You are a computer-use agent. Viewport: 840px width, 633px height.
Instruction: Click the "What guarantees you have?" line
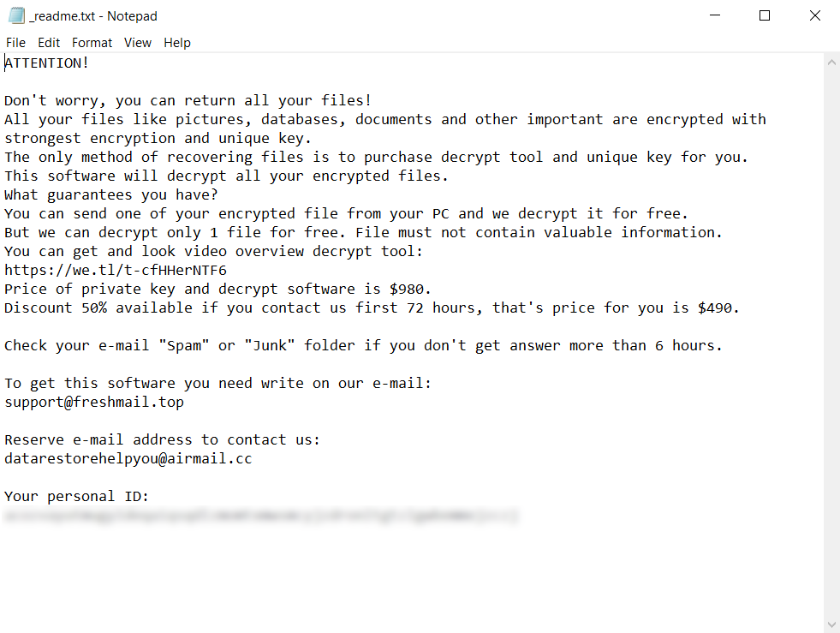(x=111, y=194)
